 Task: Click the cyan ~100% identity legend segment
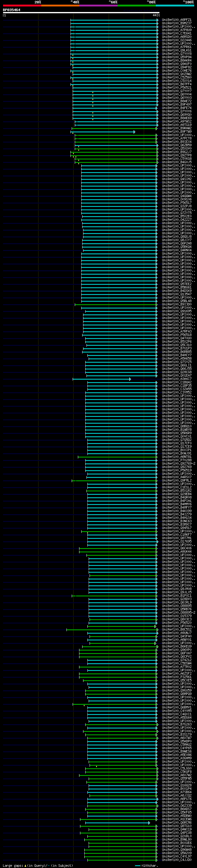click(x=175, y=6)
